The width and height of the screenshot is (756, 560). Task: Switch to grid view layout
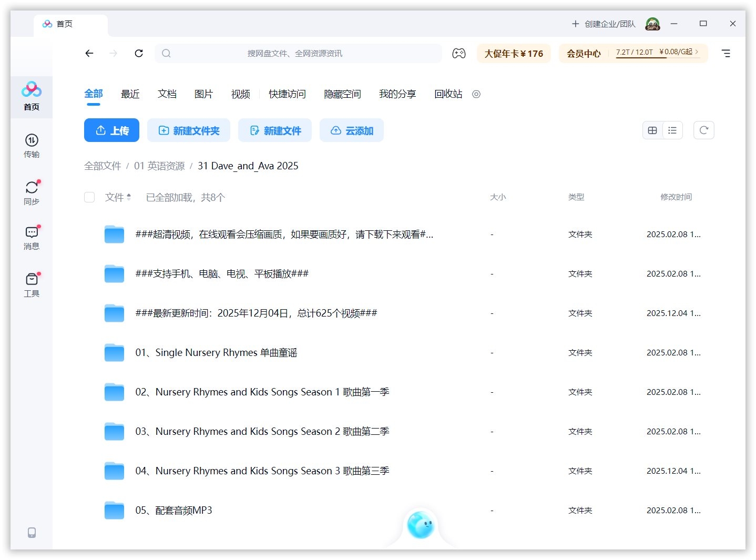tap(652, 130)
